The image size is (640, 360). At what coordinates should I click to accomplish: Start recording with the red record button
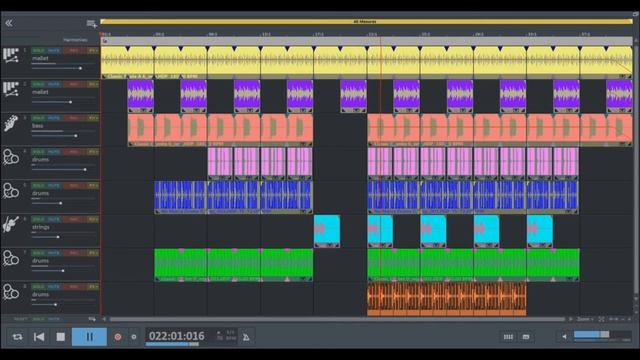tap(118, 337)
